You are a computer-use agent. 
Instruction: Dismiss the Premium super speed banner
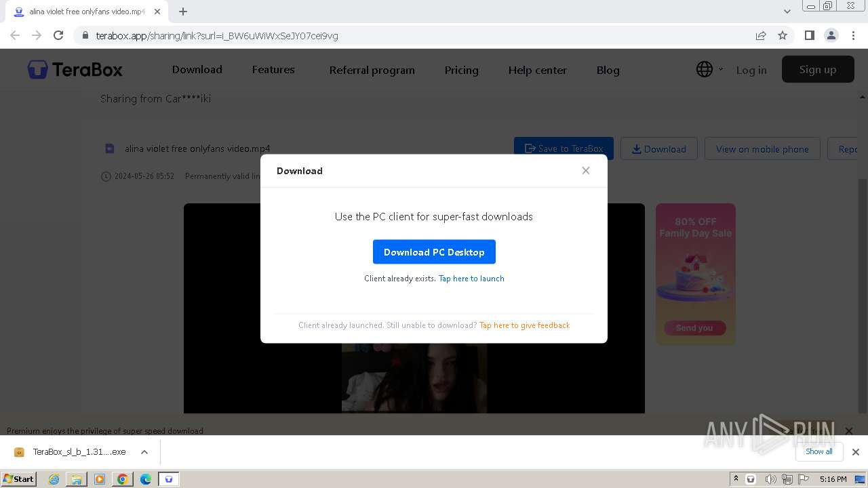click(848, 430)
